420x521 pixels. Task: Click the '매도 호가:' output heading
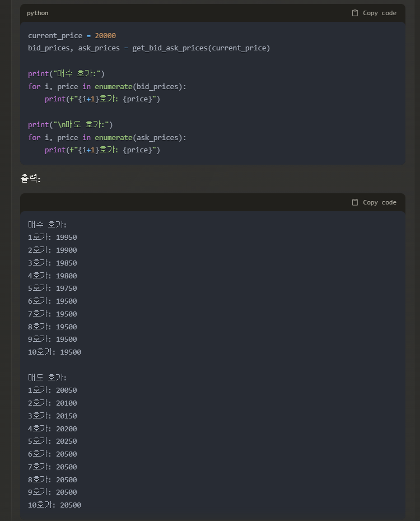pyautogui.click(x=47, y=378)
